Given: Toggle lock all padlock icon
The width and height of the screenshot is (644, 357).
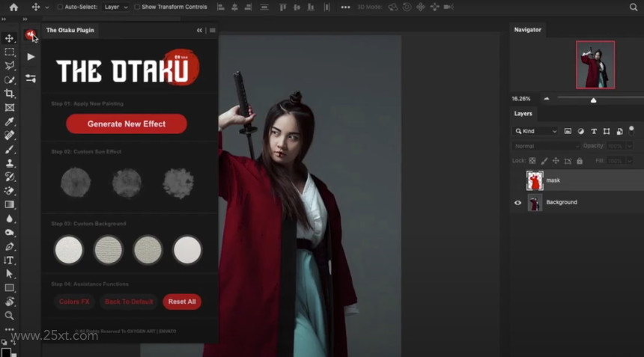Looking at the screenshot, I should 580,161.
